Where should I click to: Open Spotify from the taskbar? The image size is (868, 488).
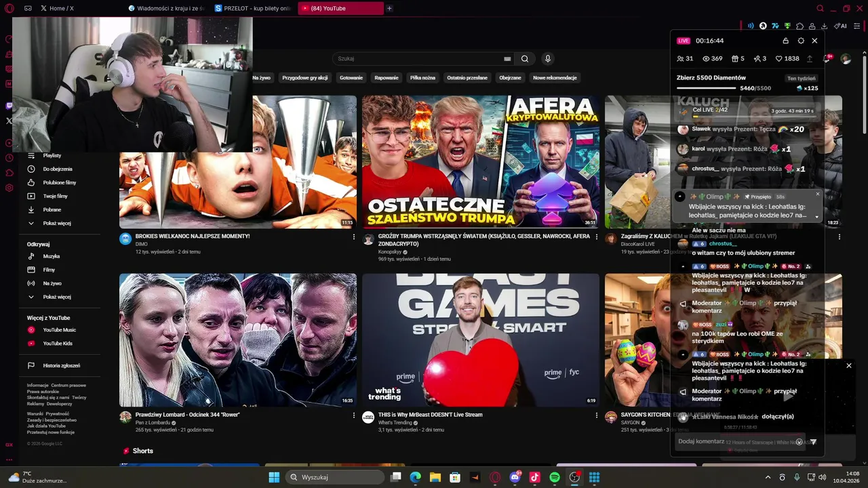554,477
